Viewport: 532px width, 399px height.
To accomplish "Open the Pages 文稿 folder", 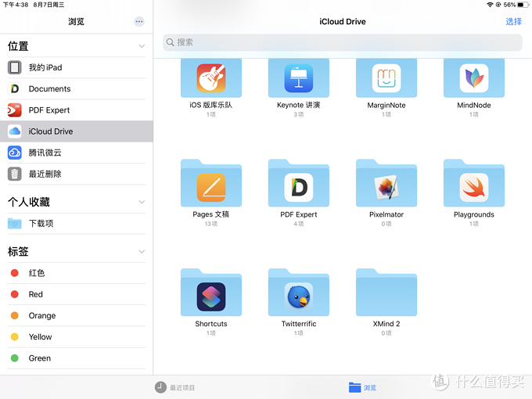I will coord(211,183).
